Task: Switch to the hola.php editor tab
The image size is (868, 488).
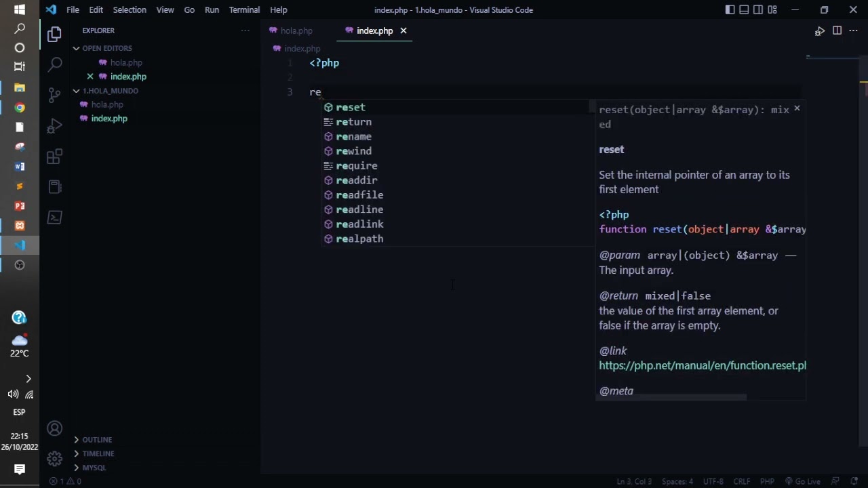Action: (x=296, y=30)
